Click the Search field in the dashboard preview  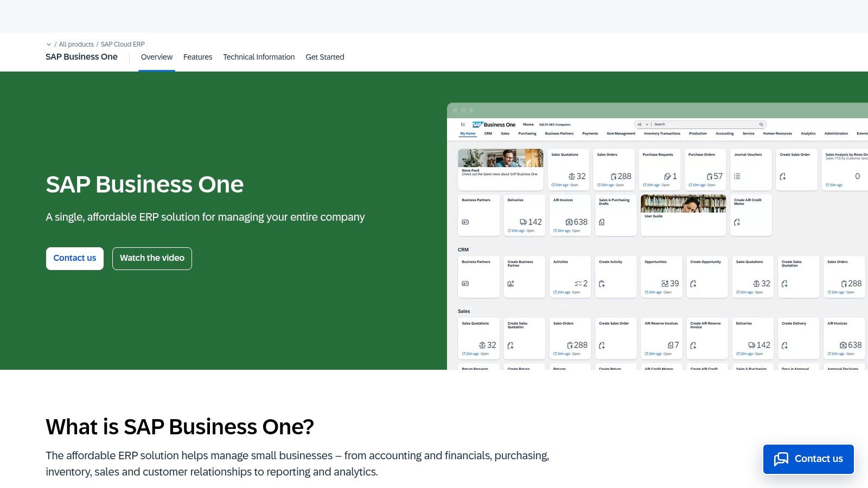pos(700,124)
